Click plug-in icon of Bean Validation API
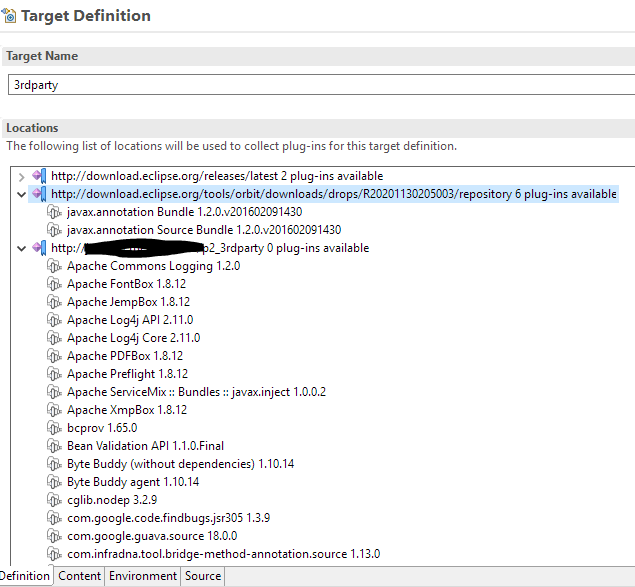The image size is (635, 587). [54, 446]
